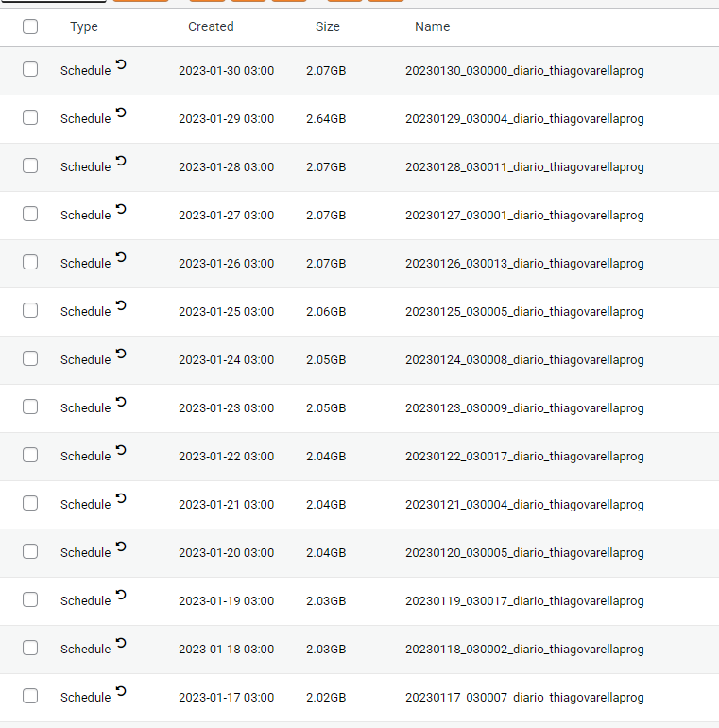The image size is (719, 728).
Task: Check the box for 20230130_030000 backup
Action: click(30, 70)
